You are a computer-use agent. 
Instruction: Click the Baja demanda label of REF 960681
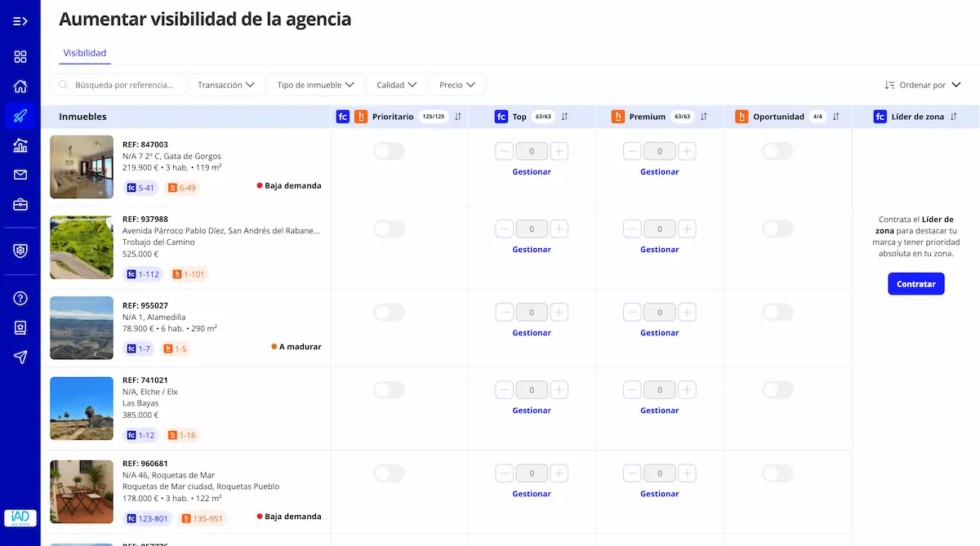pyautogui.click(x=289, y=517)
